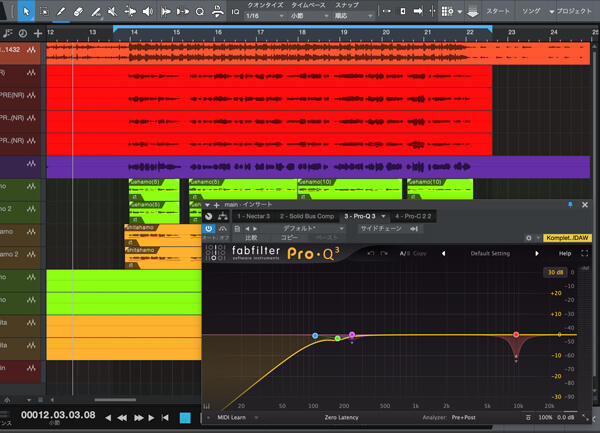Pin the main insert plugin window
The image size is (600, 433).
point(570,205)
